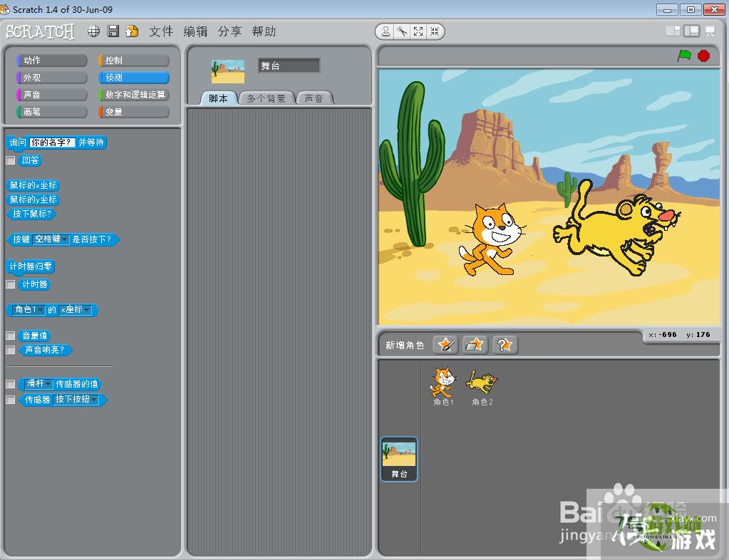Select the shrink sprite tool
729x560 pixels.
435,31
